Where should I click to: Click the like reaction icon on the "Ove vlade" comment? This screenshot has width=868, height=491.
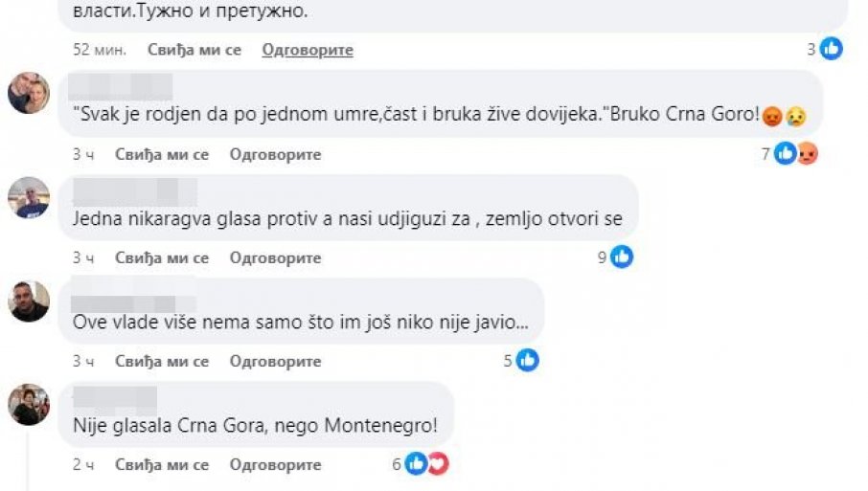point(528,361)
